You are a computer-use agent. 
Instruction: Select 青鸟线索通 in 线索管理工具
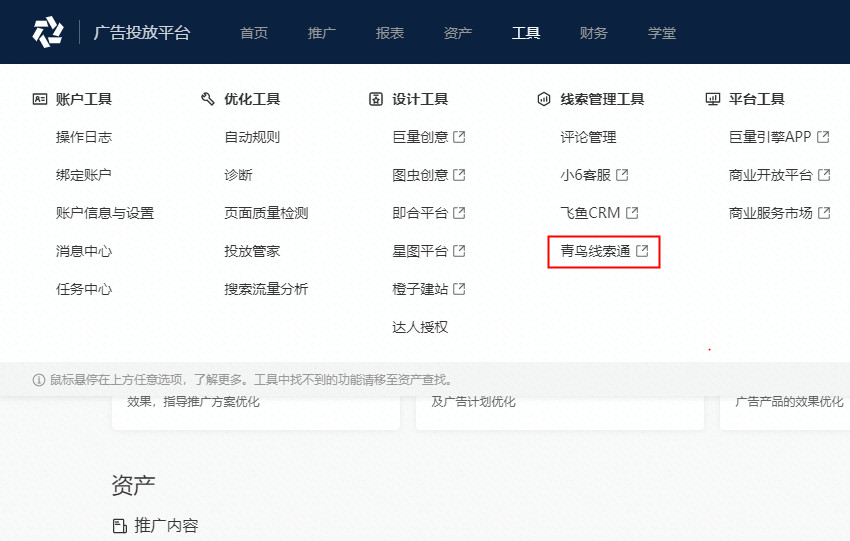point(595,251)
